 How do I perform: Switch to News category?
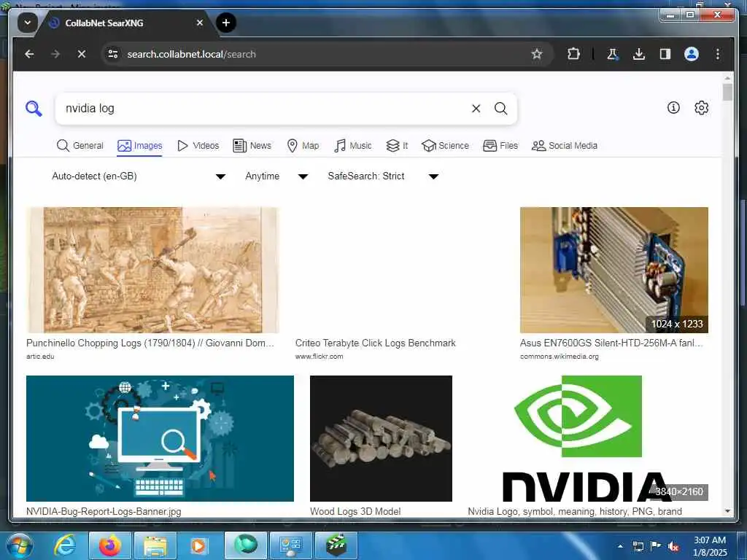[x=252, y=146]
